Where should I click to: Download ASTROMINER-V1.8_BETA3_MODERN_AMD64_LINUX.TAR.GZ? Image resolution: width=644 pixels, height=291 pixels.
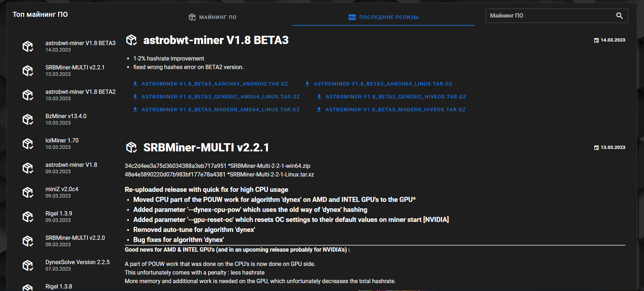click(x=216, y=110)
